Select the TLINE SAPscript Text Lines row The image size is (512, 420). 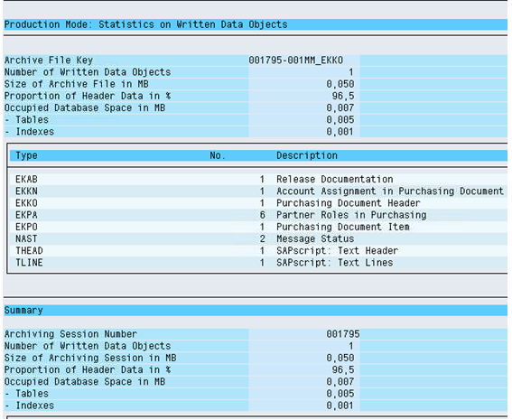point(258,263)
